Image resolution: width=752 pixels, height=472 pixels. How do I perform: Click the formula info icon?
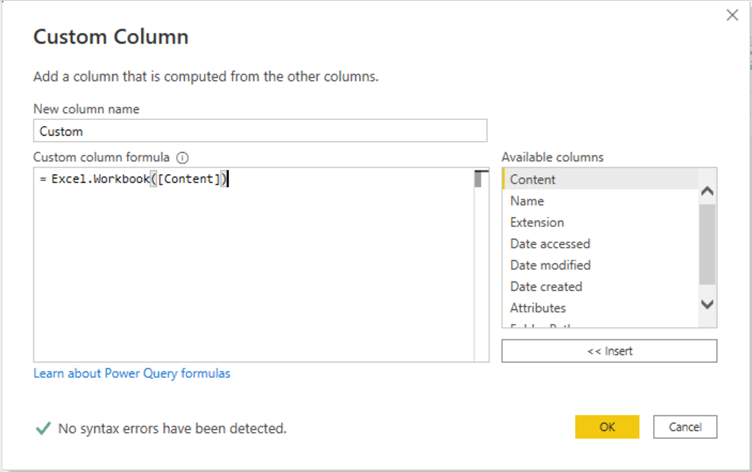tap(183, 158)
